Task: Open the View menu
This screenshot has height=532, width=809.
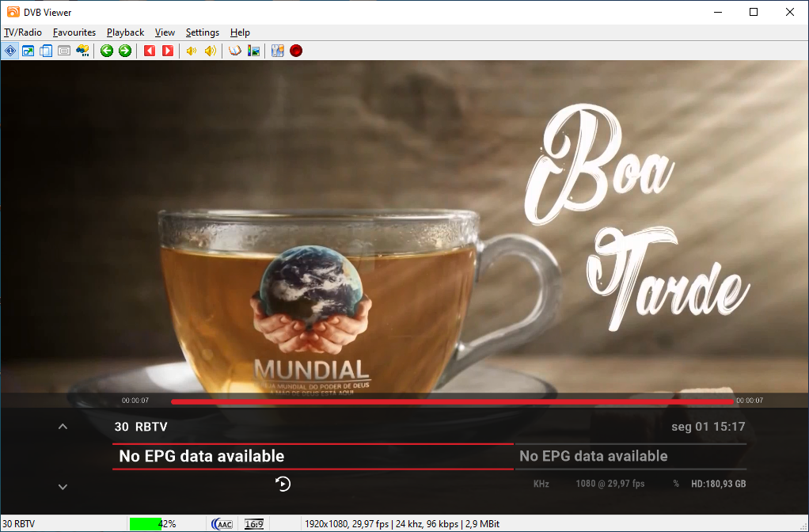Action: click(165, 32)
